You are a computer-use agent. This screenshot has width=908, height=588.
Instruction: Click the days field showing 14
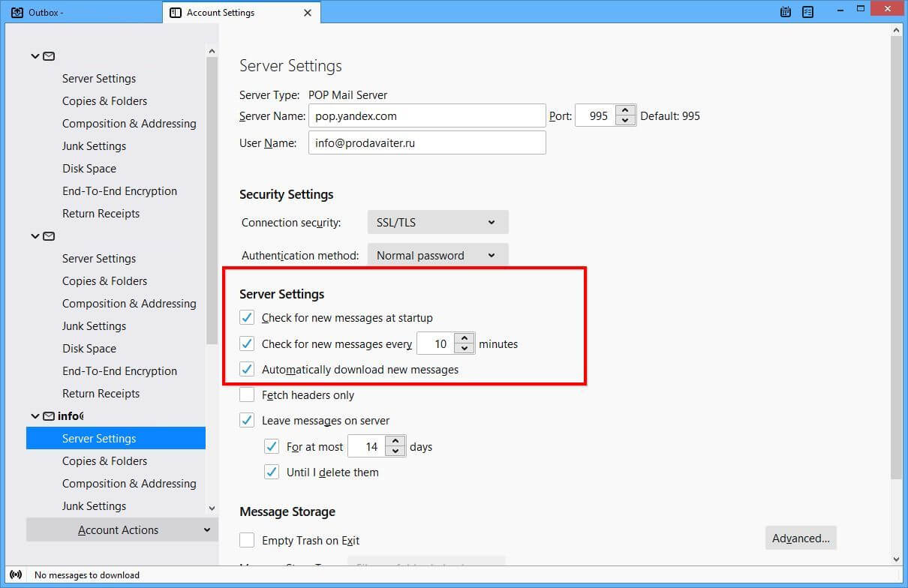click(x=367, y=446)
